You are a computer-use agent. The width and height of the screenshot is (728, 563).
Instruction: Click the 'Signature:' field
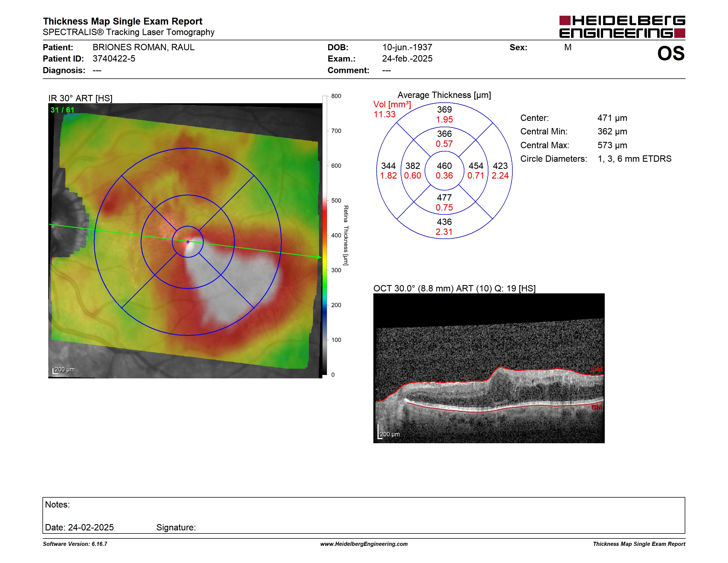[176, 527]
